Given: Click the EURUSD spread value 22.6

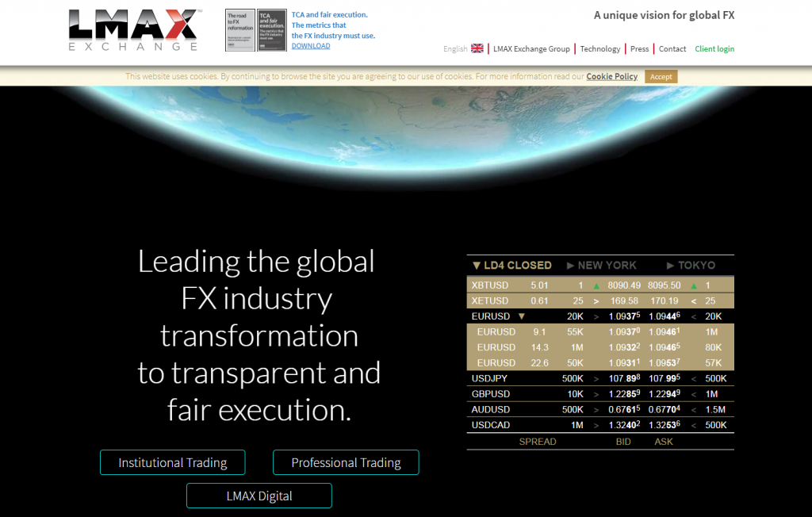Looking at the screenshot, I should click(x=539, y=363).
